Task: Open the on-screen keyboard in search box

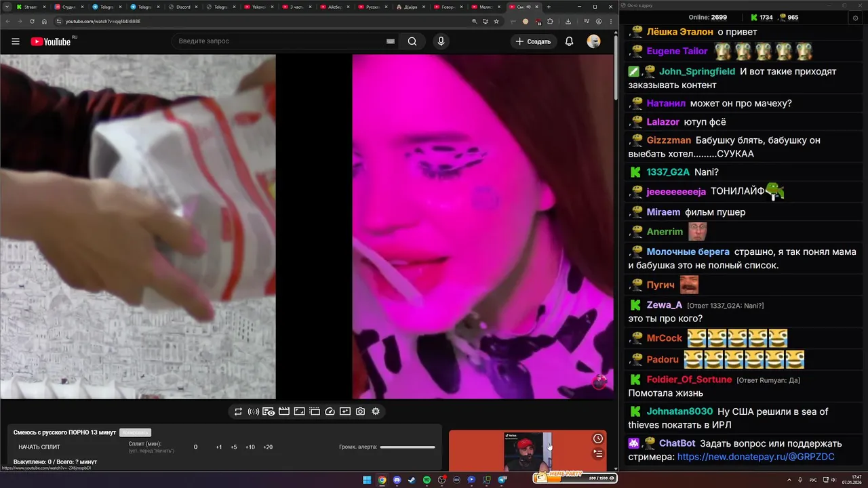Action: (x=391, y=41)
